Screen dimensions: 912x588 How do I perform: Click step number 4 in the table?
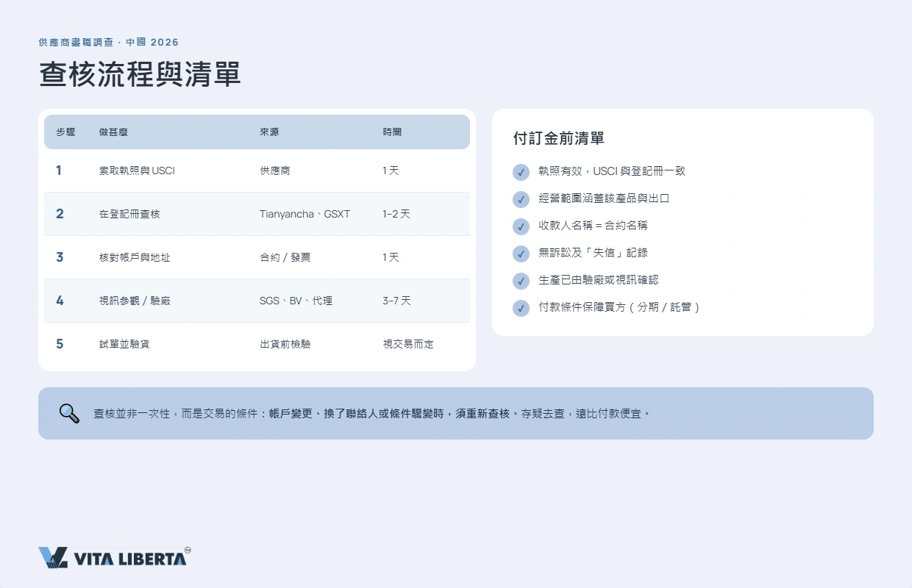(x=60, y=301)
